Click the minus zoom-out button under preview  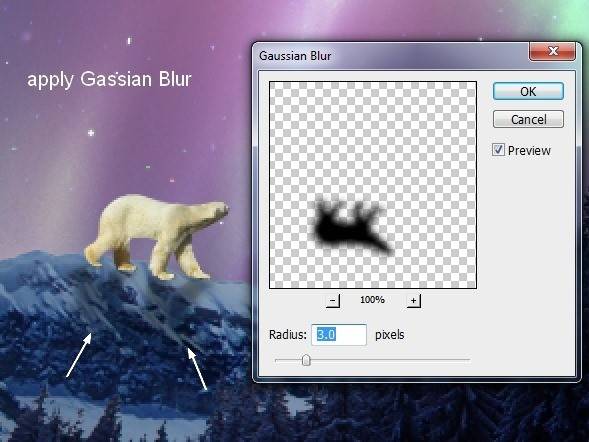click(x=332, y=300)
